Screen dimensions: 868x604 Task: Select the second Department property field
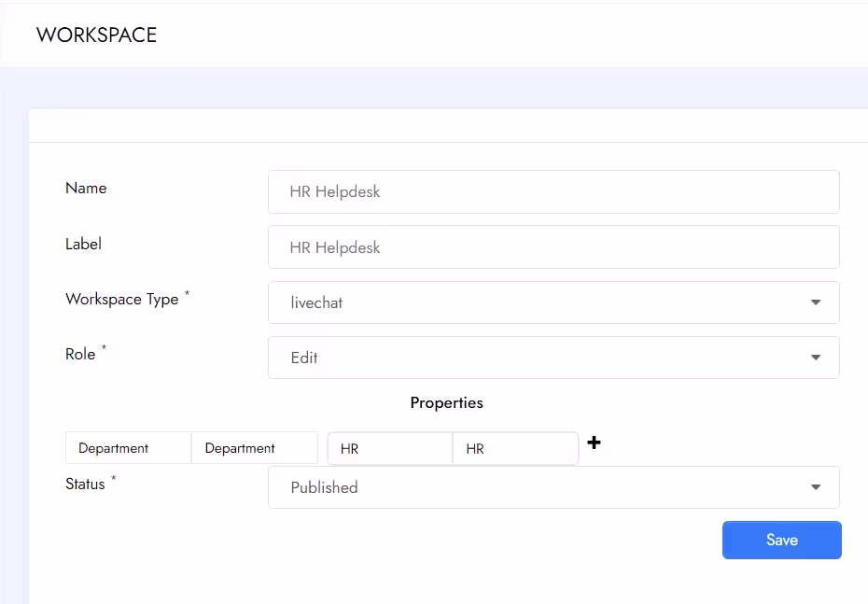pos(255,448)
